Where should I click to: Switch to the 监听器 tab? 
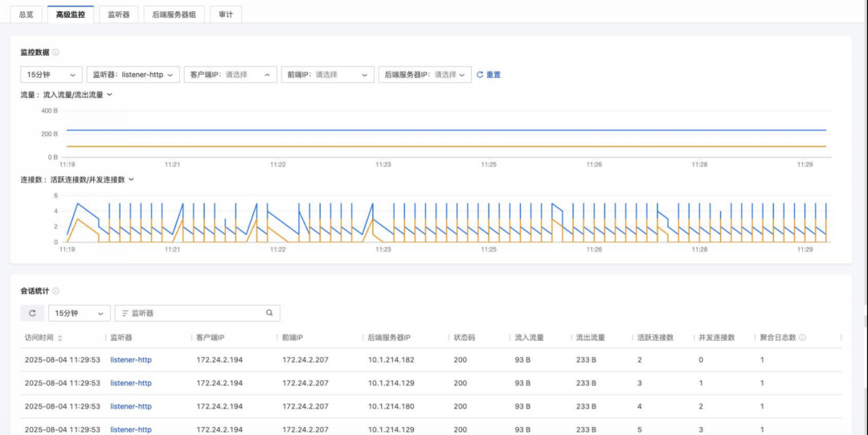118,15
